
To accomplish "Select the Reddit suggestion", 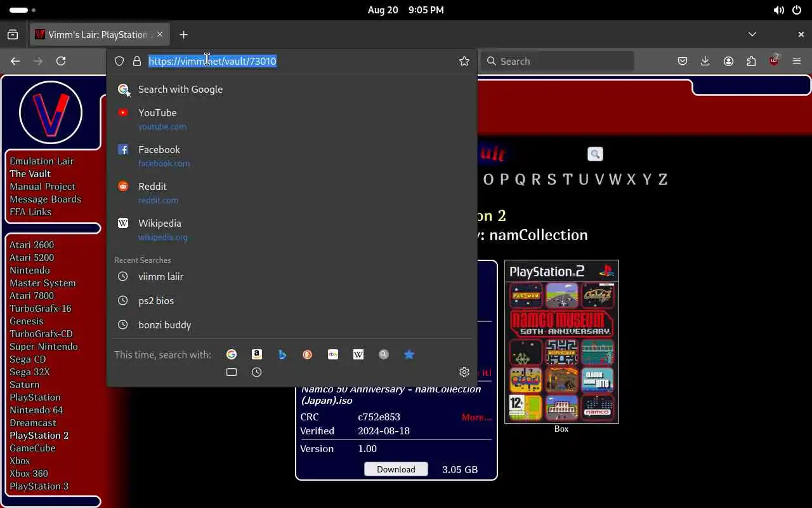I will pyautogui.click(x=292, y=192).
